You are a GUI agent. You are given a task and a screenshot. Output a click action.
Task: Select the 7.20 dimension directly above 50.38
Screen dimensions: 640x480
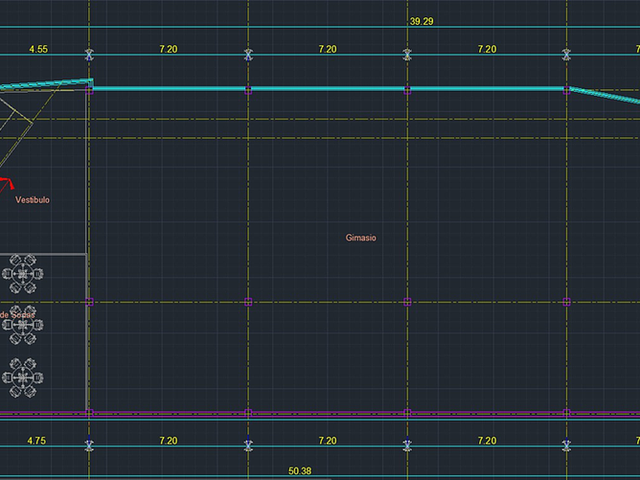(x=328, y=441)
